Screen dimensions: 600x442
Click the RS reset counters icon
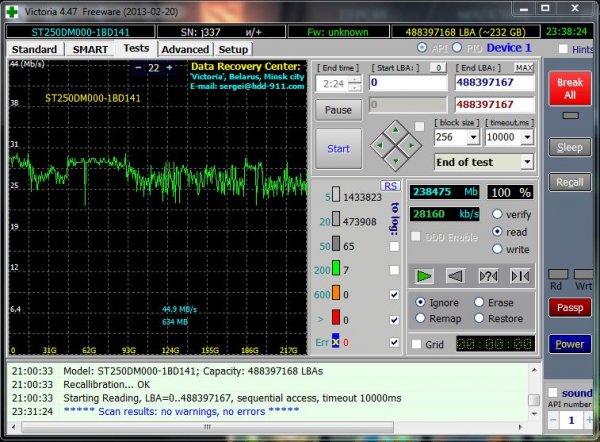click(390, 186)
